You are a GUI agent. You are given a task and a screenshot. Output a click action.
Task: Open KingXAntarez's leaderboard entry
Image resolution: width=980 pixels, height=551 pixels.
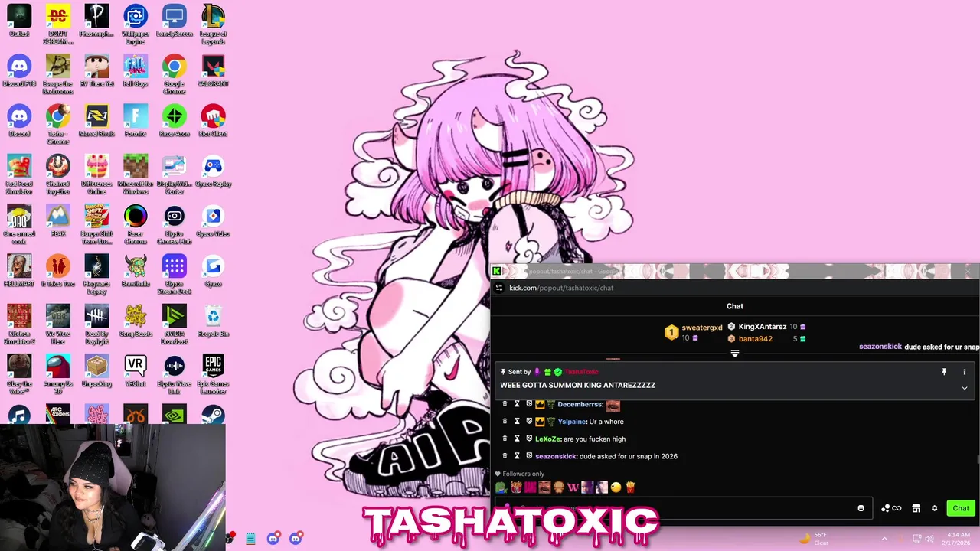(x=762, y=327)
